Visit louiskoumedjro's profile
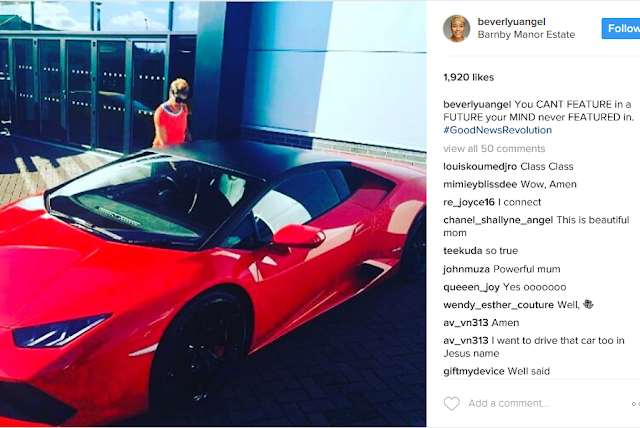Image resolution: width=640 pixels, height=428 pixels. (480, 166)
